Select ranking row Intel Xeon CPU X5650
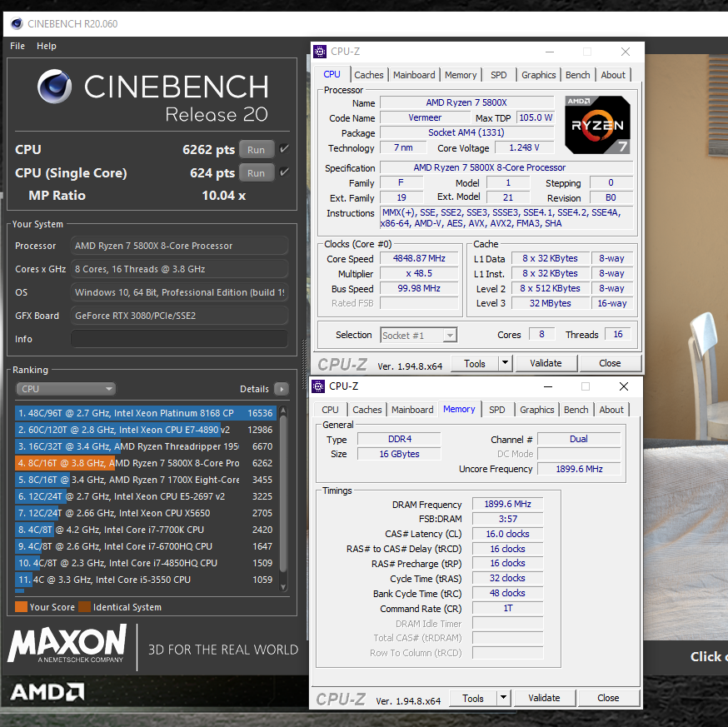 (145, 514)
